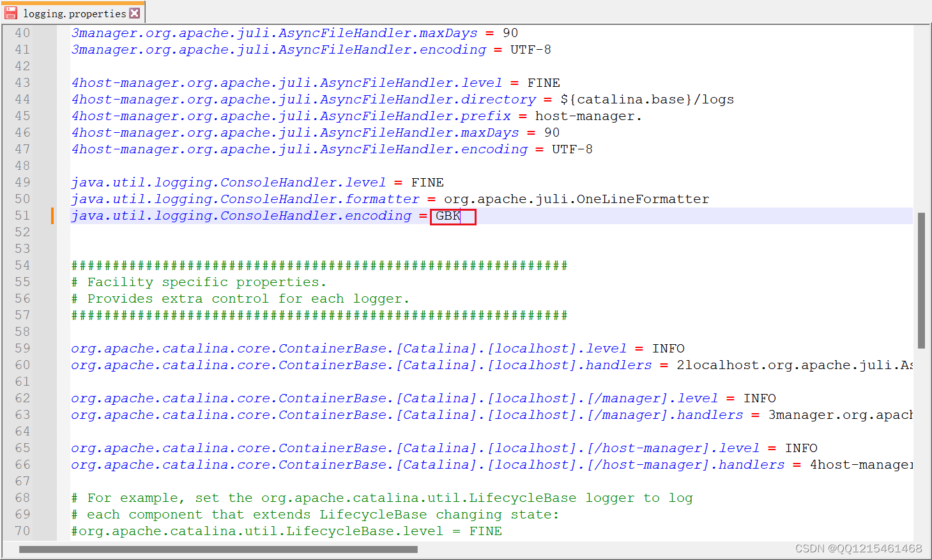
Task: Click '90' value on line 46
Action: [552, 133]
